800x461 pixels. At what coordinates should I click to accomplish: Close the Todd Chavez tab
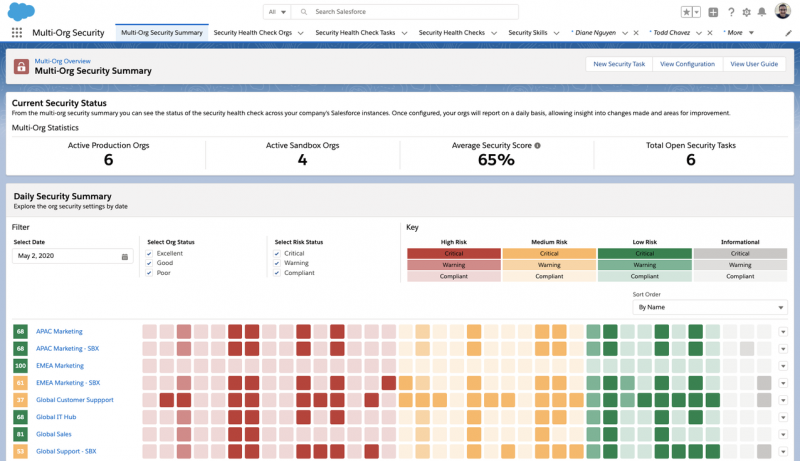710,33
